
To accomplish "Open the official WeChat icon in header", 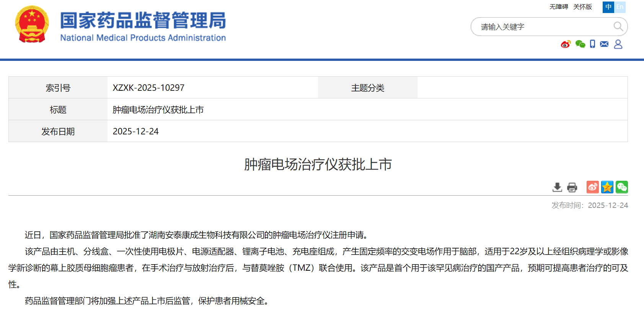I will [580, 44].
